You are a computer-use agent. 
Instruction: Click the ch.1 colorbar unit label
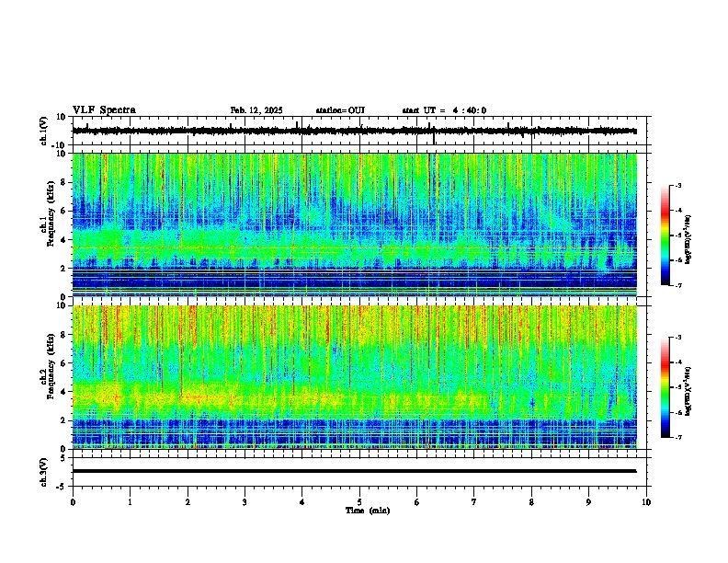[x=688, y=240]
